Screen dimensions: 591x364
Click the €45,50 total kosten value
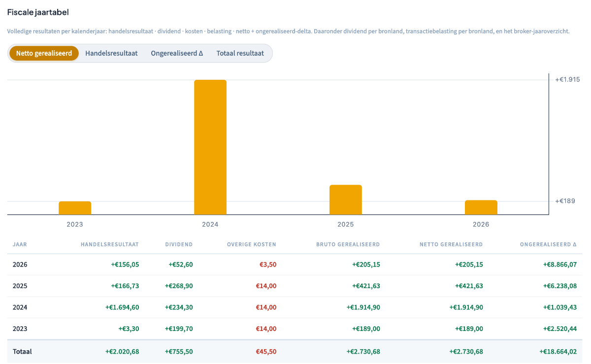(x=266, y=352)
